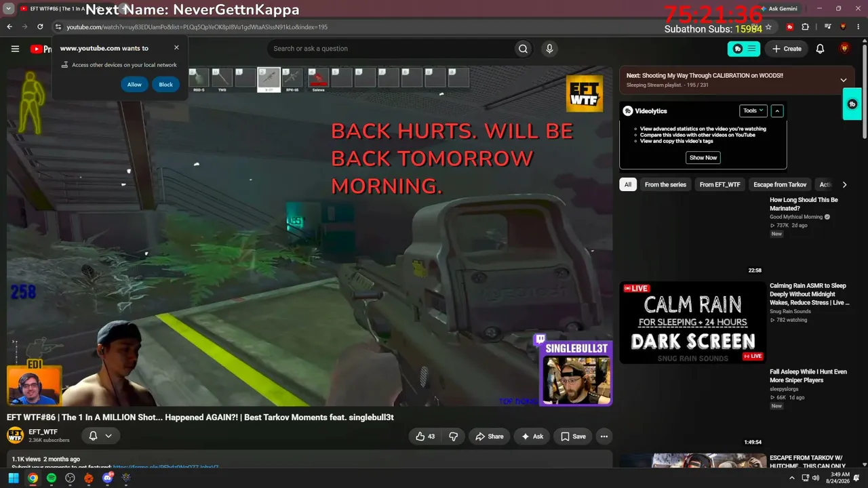View site information icon in address bar
This screenshot has width=868, height=488.
[x=58, y=27]
